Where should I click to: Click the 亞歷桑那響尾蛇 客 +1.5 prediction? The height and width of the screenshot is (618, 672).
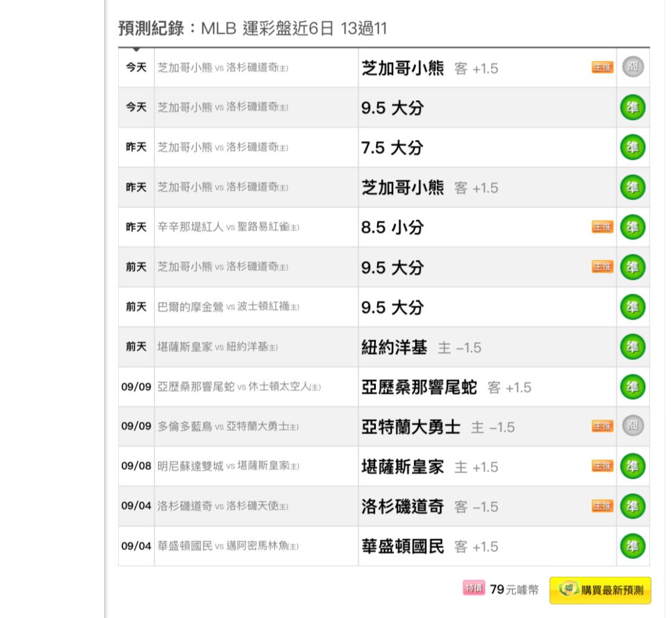pyautogui.click(x=446, y=387)
